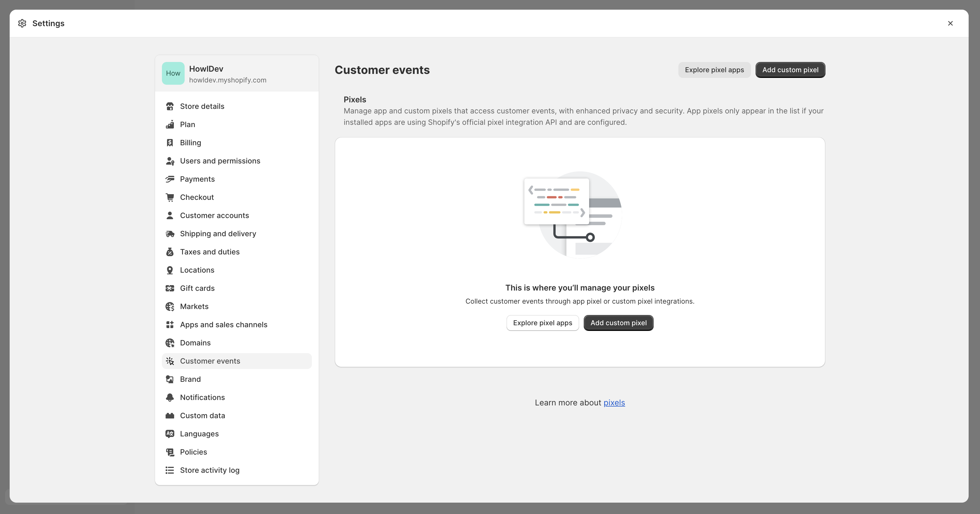Viewport: 980px width, 514px height.
Task: Click the Payments hand icon
Action: click(170, 179)
